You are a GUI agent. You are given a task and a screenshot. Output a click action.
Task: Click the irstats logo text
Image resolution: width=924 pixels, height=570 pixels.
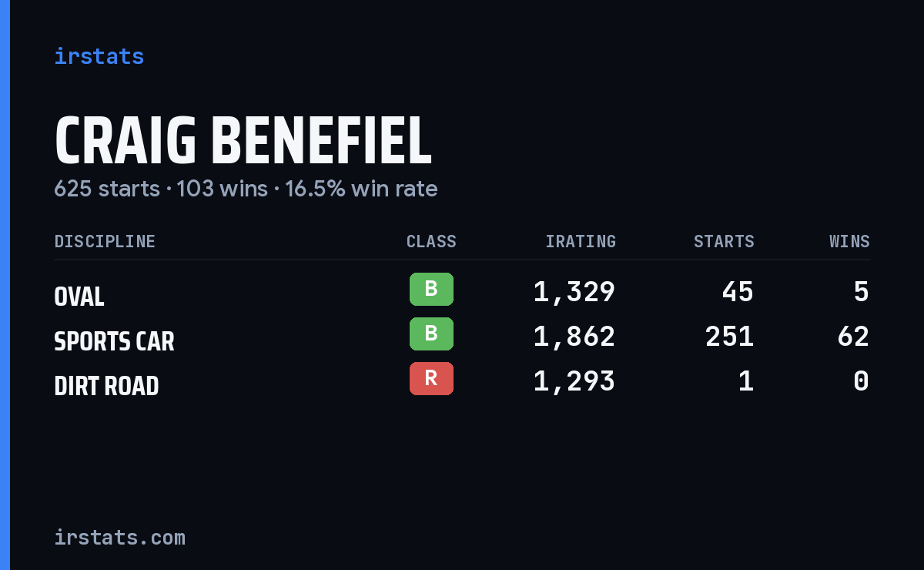pyautogui.click(x=99, y=56)
